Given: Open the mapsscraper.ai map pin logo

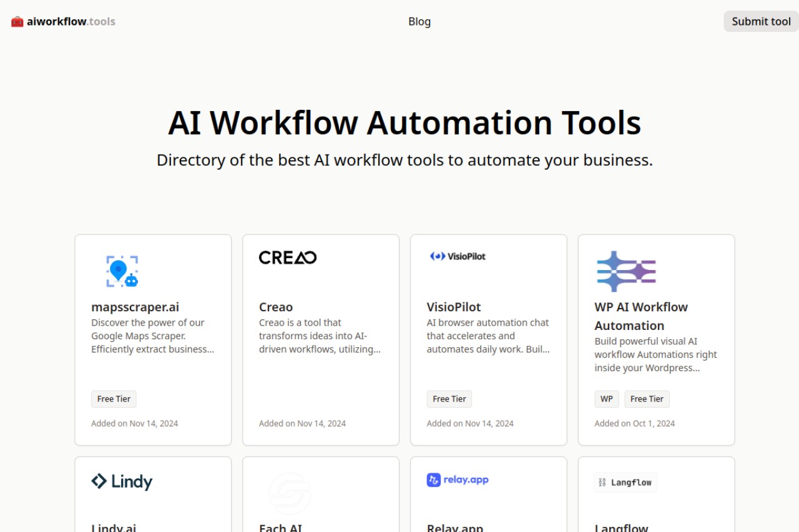Looking at the screenshot, I should pos(122,271).
